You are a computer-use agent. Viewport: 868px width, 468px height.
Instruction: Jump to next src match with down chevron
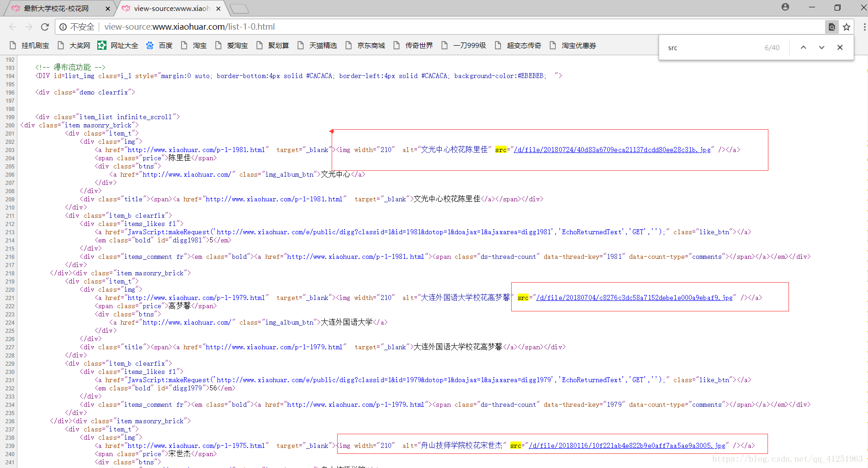[x=821, y=47]
